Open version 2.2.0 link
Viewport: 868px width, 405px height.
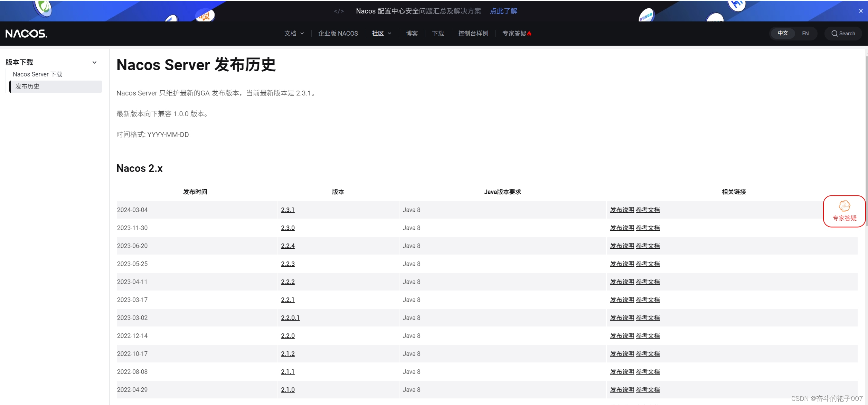(x=287, y=336)
